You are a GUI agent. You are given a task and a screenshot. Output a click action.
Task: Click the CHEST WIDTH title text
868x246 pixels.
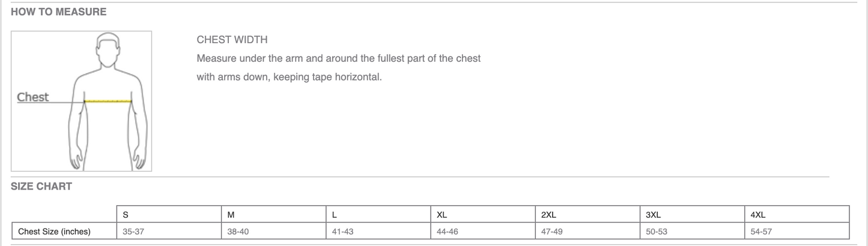[232, 40]
